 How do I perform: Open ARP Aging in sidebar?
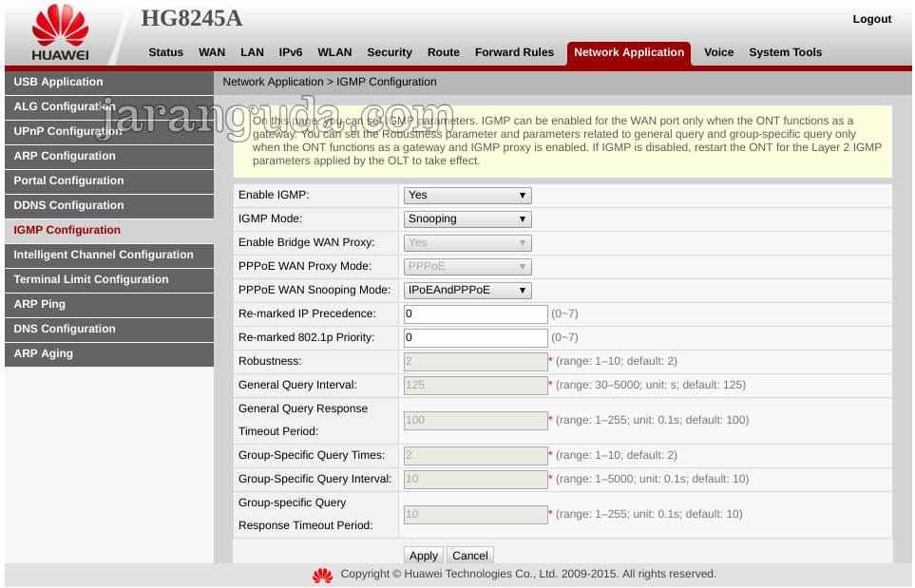pos(109,354)
